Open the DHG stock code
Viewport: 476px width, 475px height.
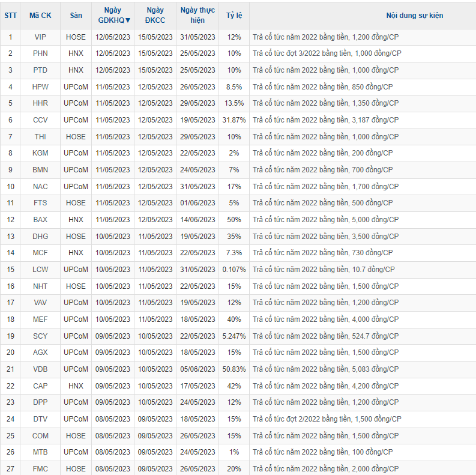click(40, 237)
